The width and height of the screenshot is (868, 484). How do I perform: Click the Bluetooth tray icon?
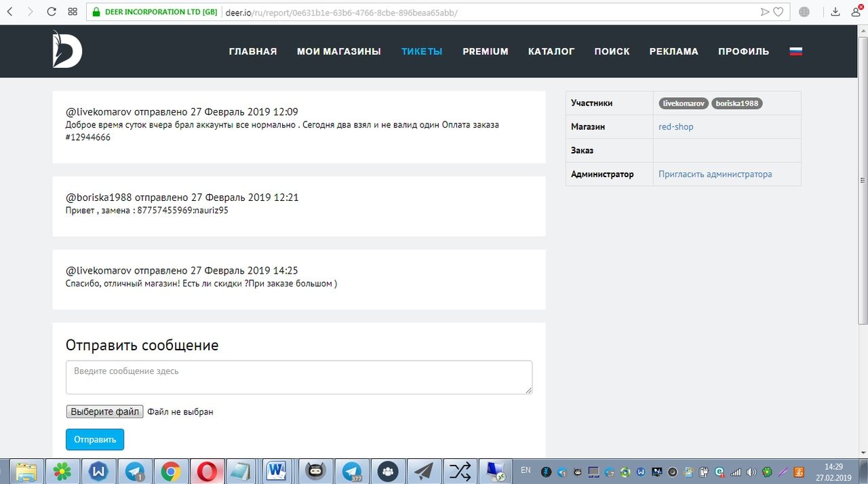(547, 472)
